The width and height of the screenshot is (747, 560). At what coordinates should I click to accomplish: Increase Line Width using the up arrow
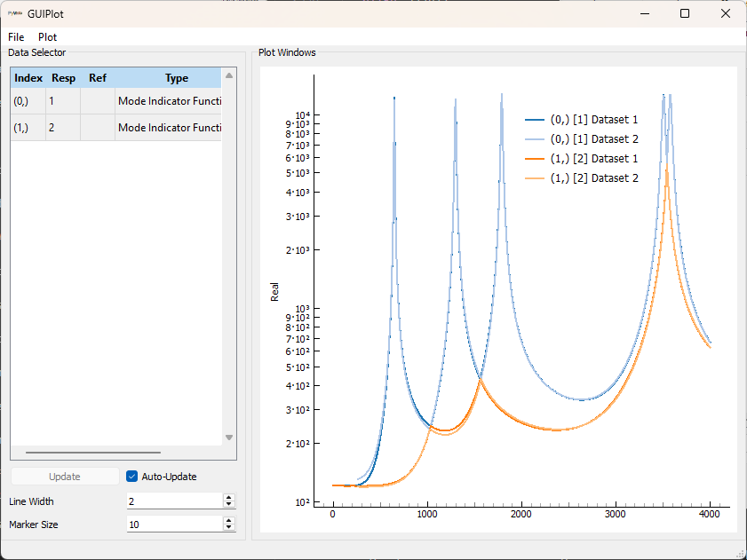228,497
